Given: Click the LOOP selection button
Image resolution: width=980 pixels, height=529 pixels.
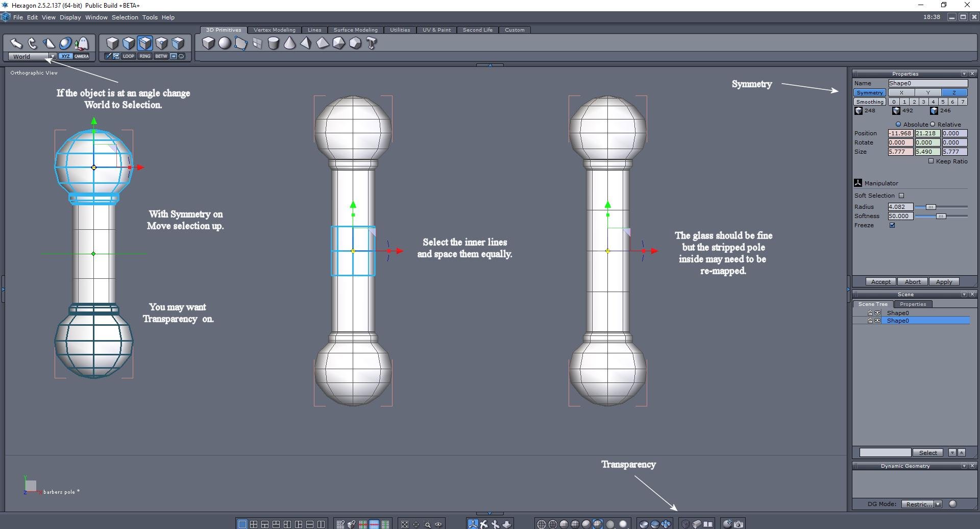Looking at the screenshot, I should coord(128,56).
